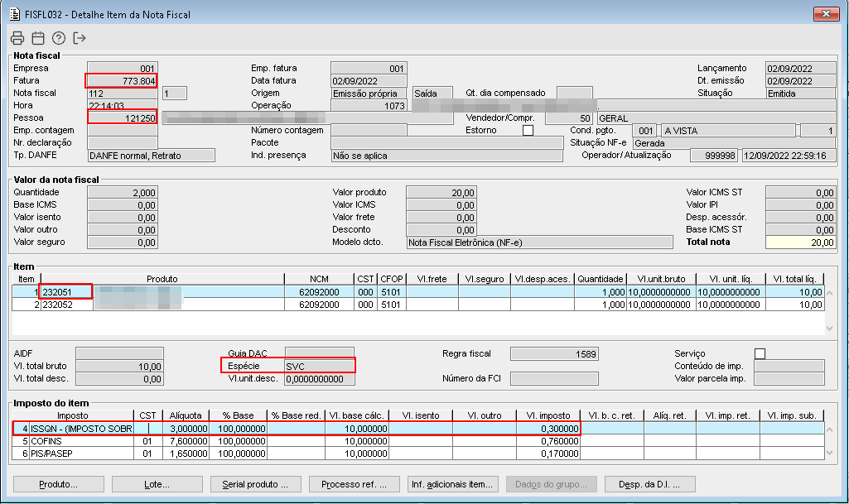Click the exit arrow toolbar icon
Screen dimensions: 849x504
tap(80, 38)
